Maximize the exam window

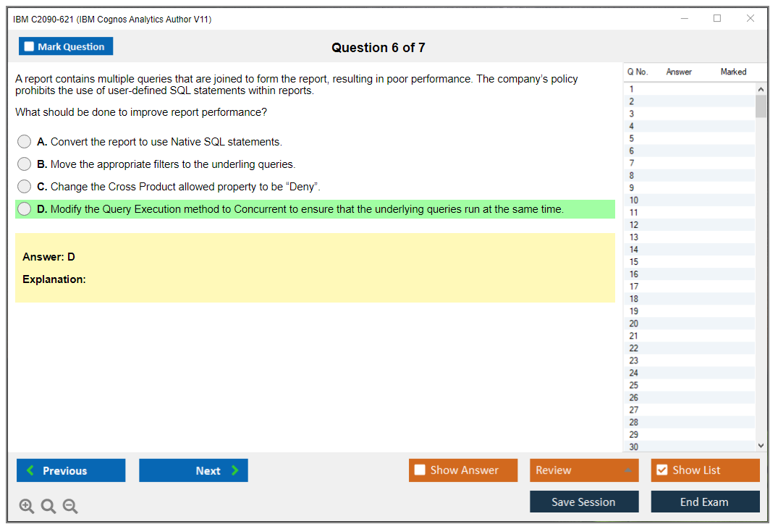[717, 19]
